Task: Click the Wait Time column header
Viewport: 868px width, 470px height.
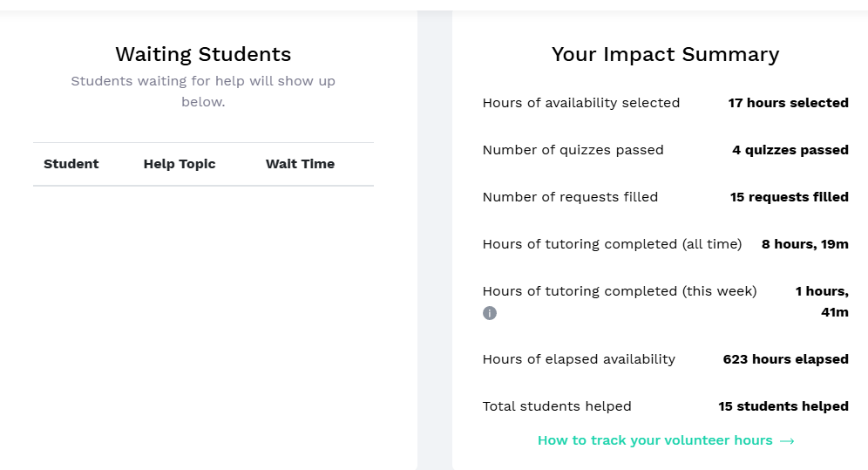Action: [x=300, y=164]
